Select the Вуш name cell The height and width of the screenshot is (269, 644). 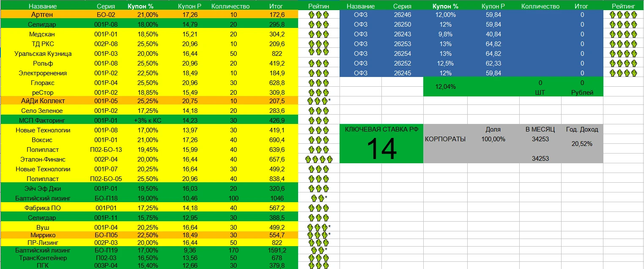42,227
